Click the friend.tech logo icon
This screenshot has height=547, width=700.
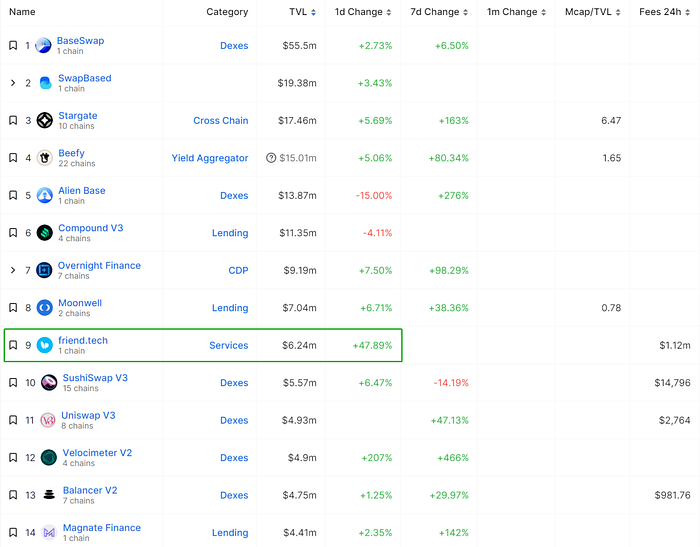(45, 346)
